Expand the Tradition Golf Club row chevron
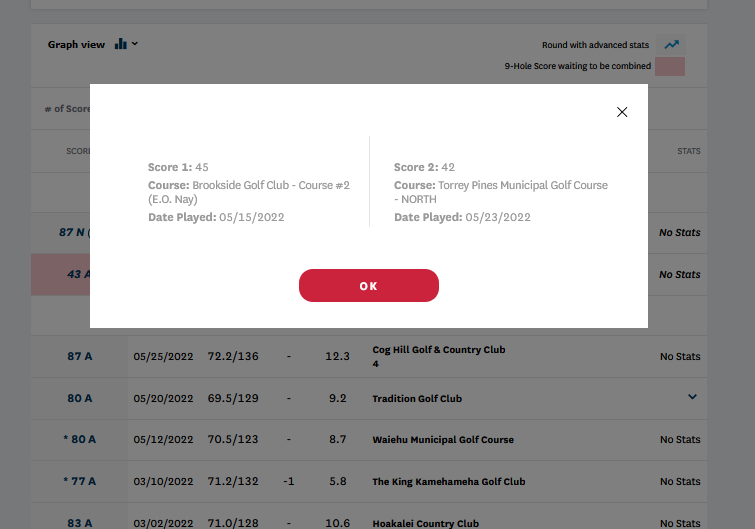 691,397
